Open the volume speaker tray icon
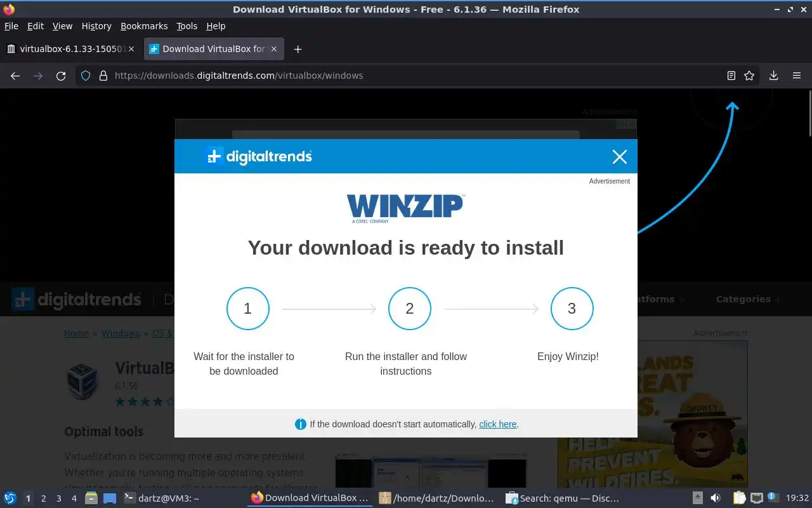The image size is (812, 508). (716, 498)
